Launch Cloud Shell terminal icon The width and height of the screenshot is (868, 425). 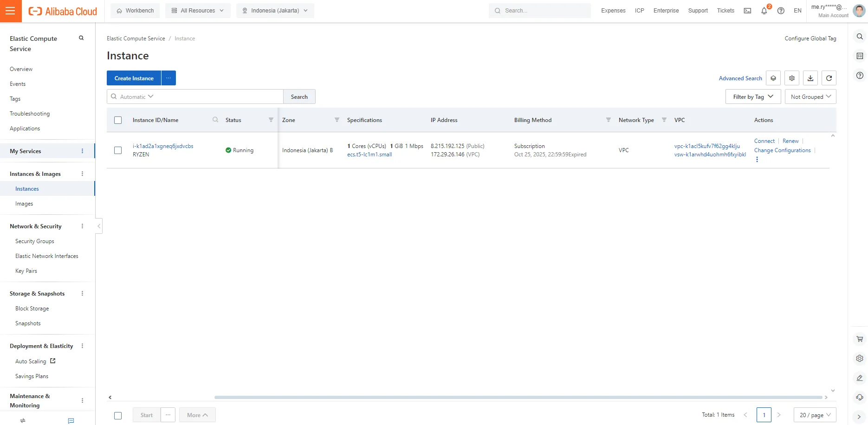pos(747,11)
